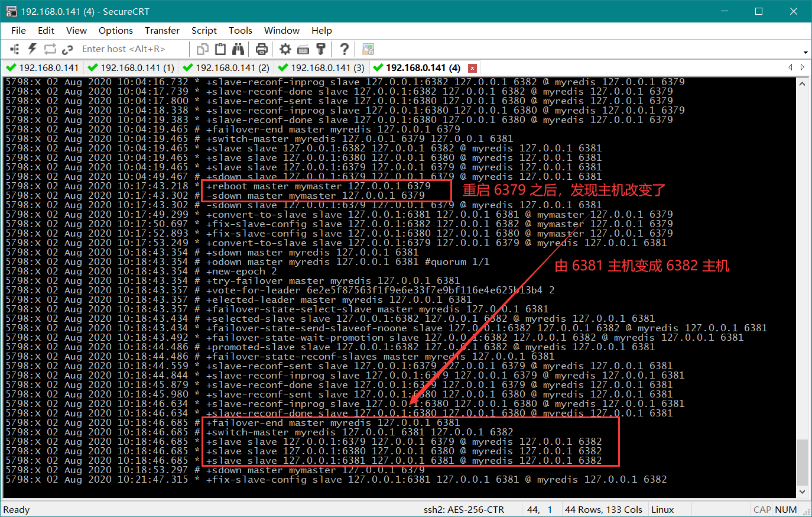The image size is (812, 517).
Task: Open the Session Manager icon
Action: point(15,49)
